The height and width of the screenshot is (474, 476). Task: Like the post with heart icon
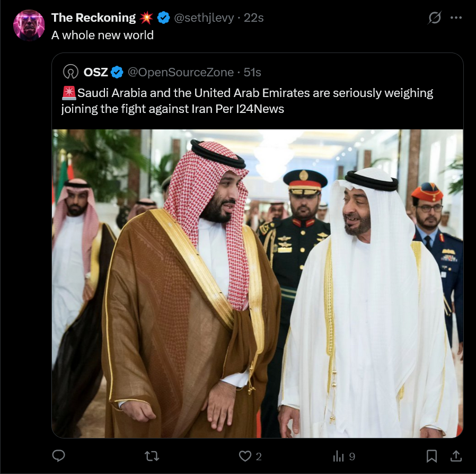point(245,456)
